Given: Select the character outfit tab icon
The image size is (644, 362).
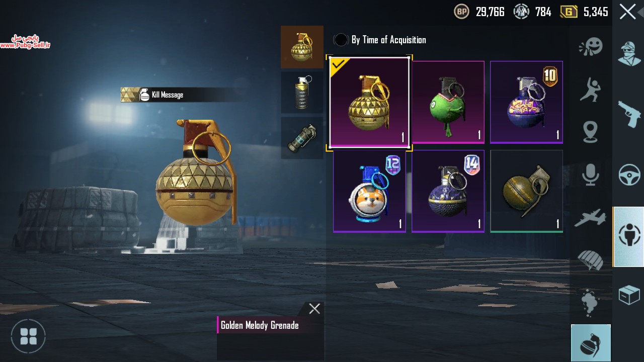Looking at the screenshot, I should (629, 54).
